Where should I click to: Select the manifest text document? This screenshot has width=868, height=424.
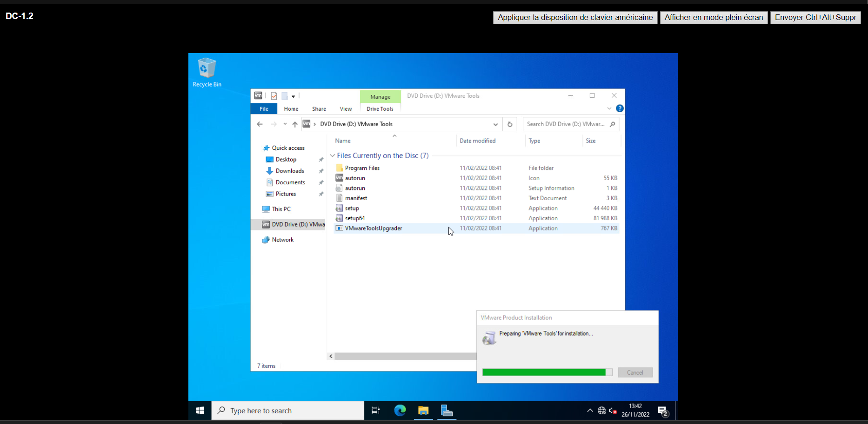point(476,198)
